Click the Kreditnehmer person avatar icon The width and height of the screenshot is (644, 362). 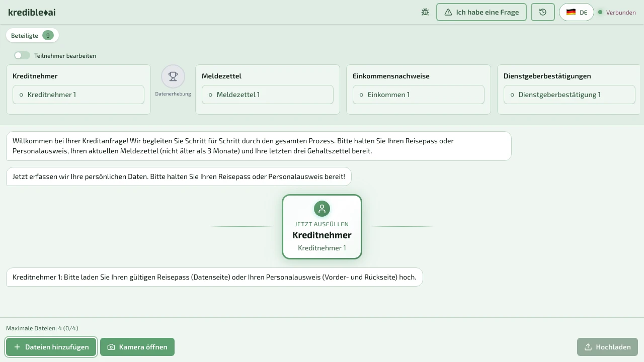(x=322, y=209)
